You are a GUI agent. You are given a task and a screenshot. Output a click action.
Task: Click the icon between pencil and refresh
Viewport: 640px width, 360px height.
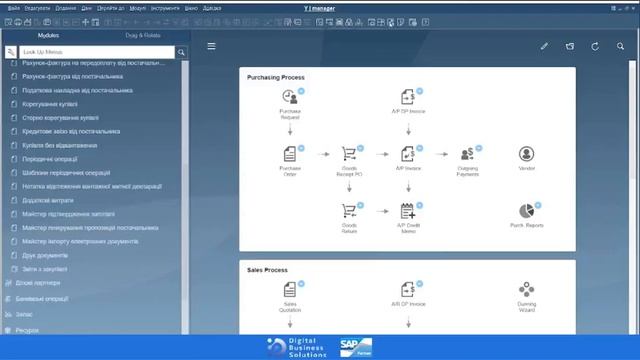570,46
